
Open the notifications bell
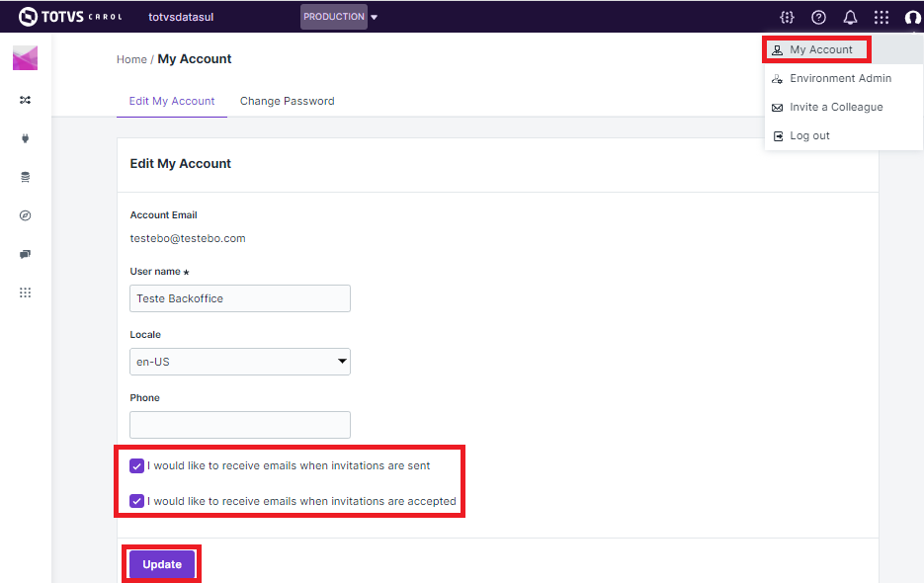click(850, 17)
